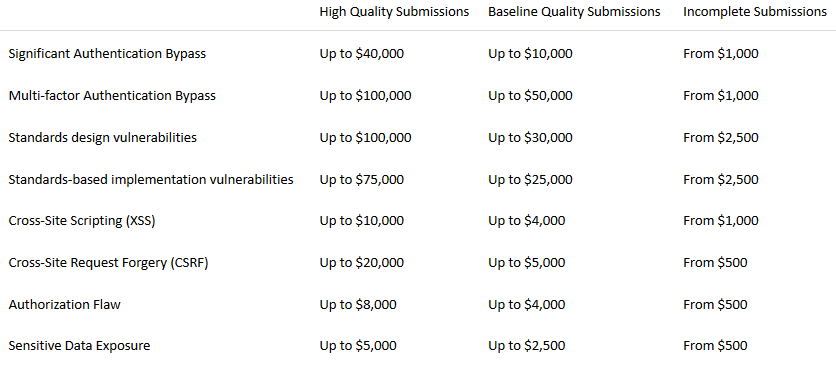Click the Up to $10,000 XSS cell
This screenshot has height=369, width=836.
pos(361,221)
